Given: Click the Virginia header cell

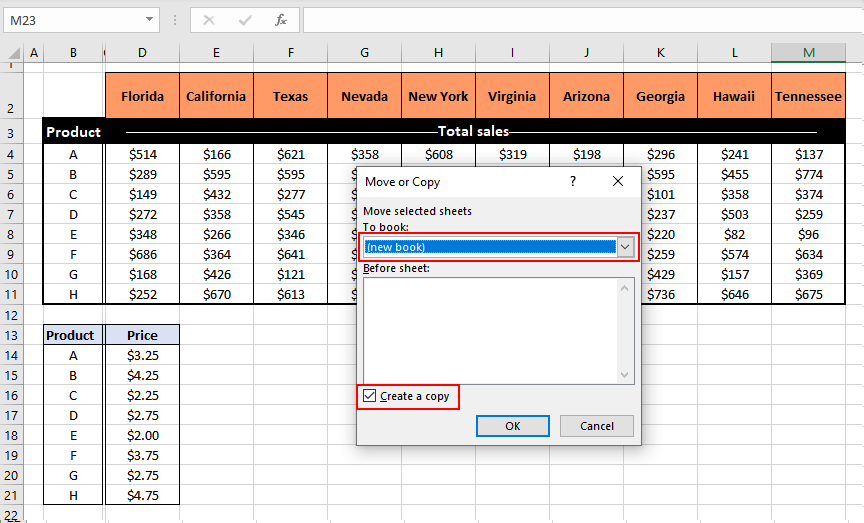Looking at the screenshot, I should [512, 96].
